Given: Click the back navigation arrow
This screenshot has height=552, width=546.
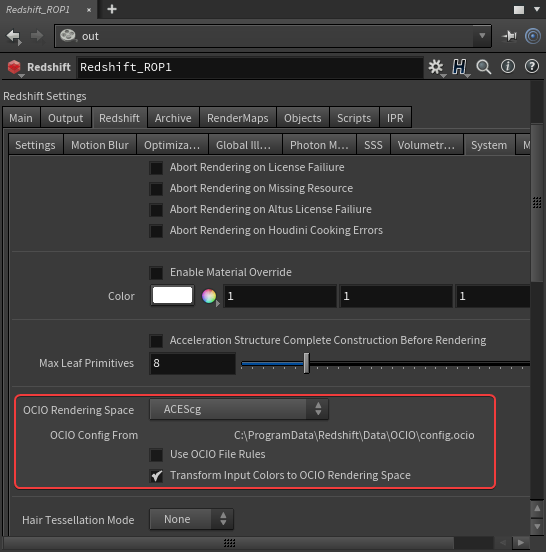Looking at the screenshot, I should 14,36.
